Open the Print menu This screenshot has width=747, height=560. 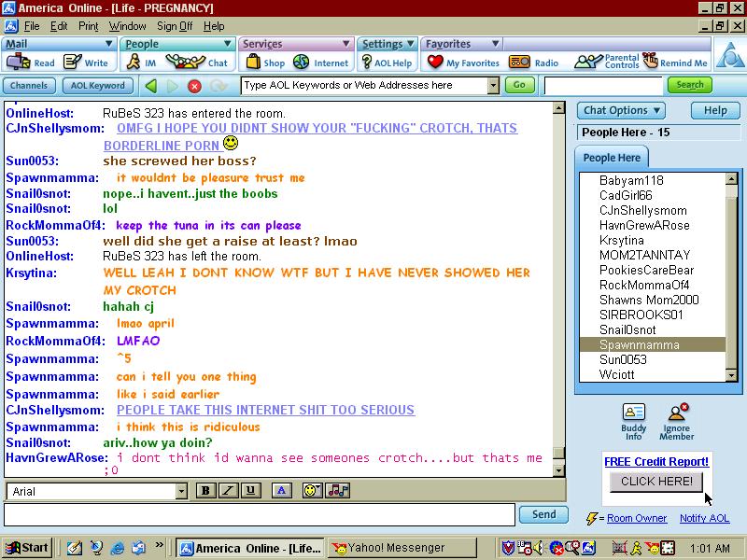(89, 26)
